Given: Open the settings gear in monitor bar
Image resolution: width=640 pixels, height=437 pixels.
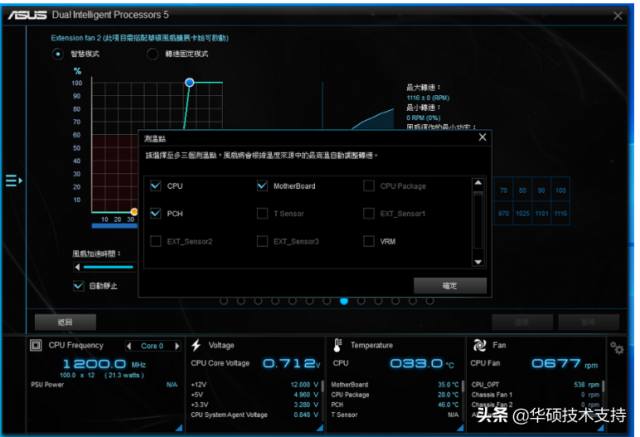Looking at the screenshot, I should click(x=617, y=348).
